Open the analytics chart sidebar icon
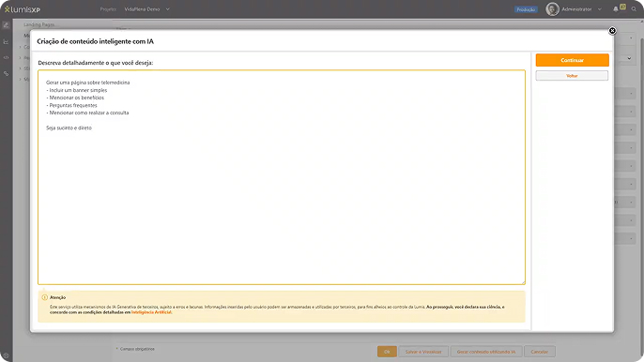The height and width of the screenshot is (362, 644). coord(6,41)
